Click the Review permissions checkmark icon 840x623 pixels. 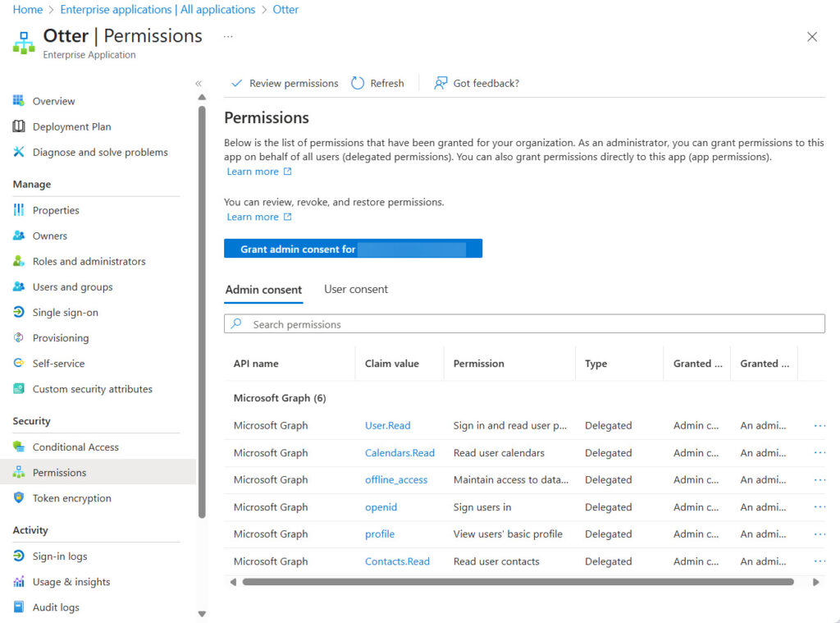point(236,83)
